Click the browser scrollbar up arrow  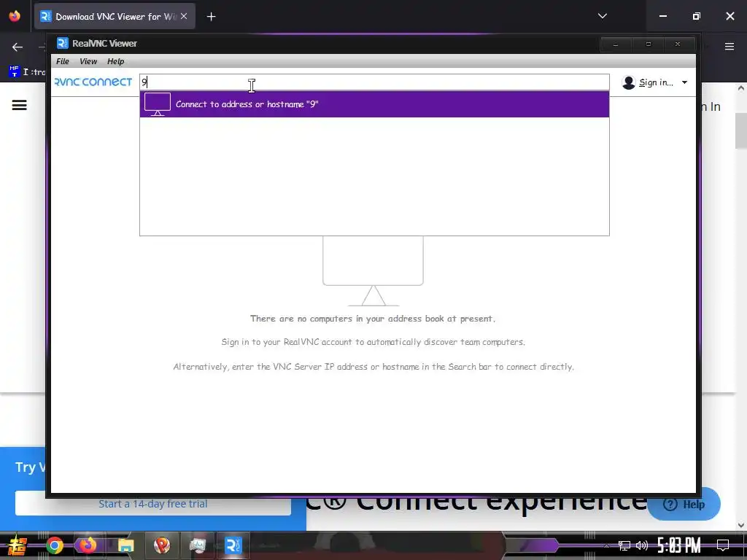point(741,88)
